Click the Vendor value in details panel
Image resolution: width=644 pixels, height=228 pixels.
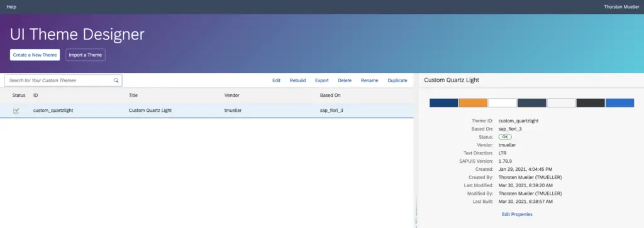pyautogui.click(x=508, y=144)
